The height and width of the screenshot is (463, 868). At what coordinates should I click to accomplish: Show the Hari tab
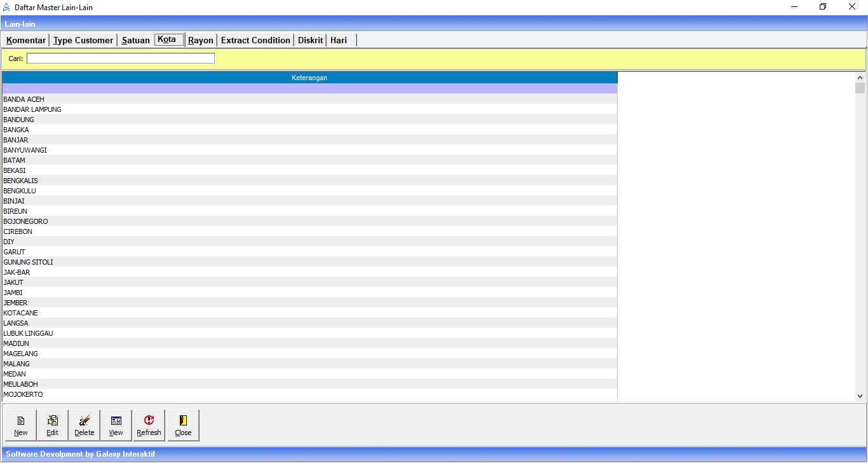tap(339, 40)
